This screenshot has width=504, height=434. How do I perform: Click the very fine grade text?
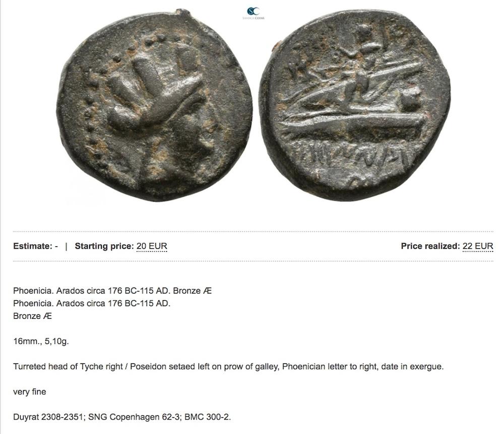(30, 392)
